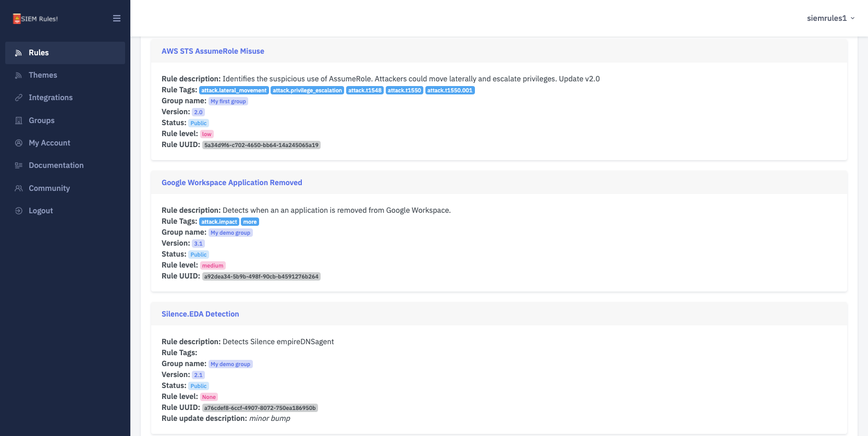Click the Themes icon in sidebar

(x=18, y=75)
